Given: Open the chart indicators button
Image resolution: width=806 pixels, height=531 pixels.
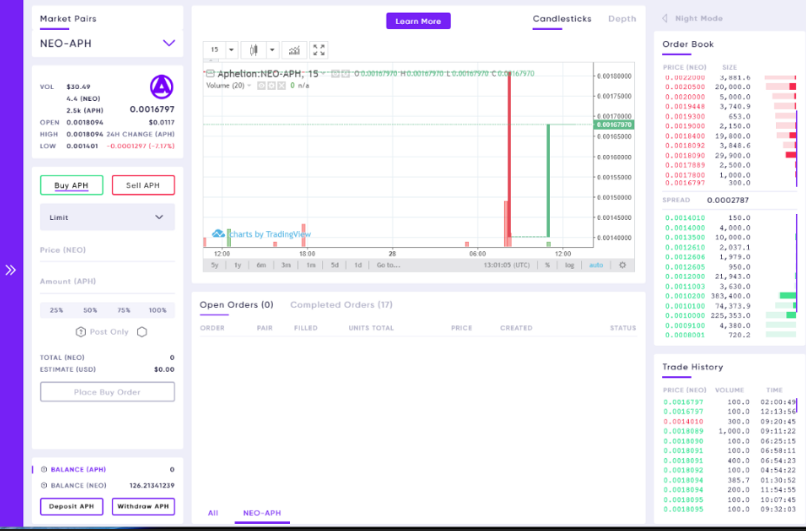Looking at the screenshot, I should tap(294, 50).
